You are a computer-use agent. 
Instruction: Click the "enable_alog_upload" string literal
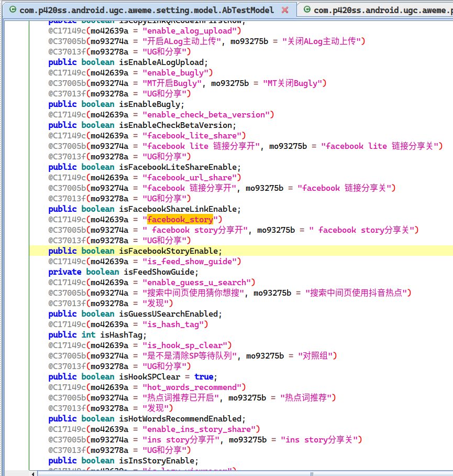coord(192,31)
